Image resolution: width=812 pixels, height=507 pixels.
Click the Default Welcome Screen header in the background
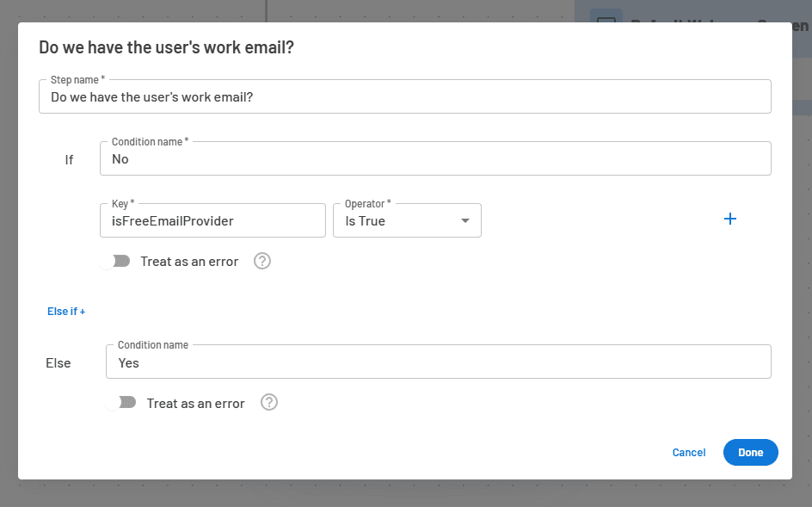688,26
